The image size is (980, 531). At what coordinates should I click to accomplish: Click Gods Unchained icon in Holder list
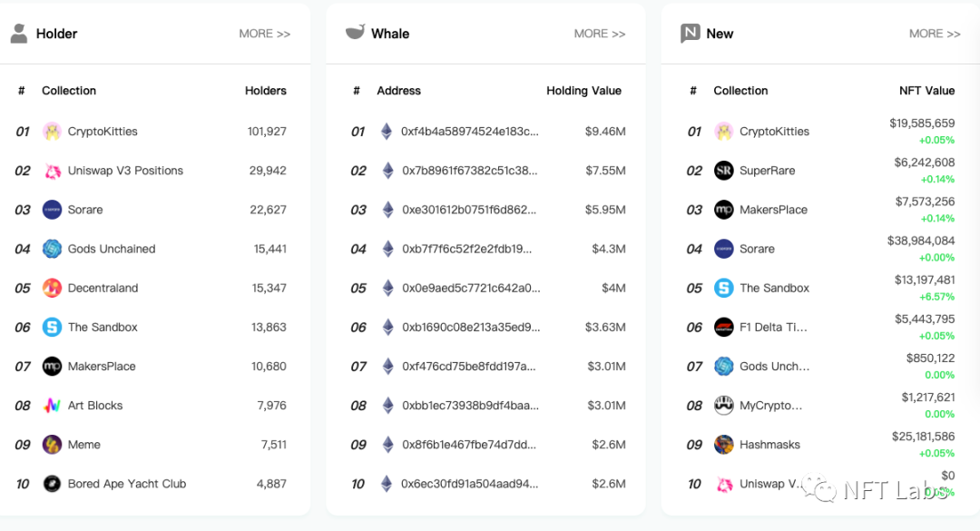[52, 249]
